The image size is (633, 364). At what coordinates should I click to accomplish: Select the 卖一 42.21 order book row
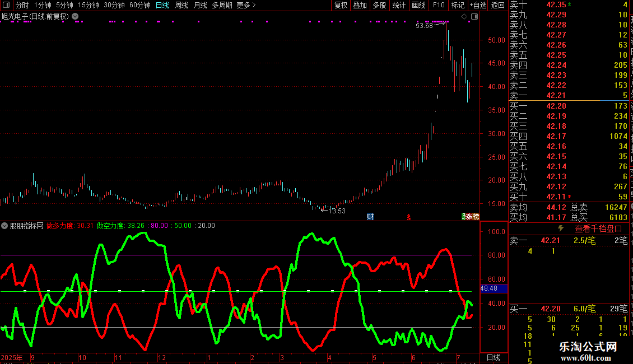pos(569,95)
